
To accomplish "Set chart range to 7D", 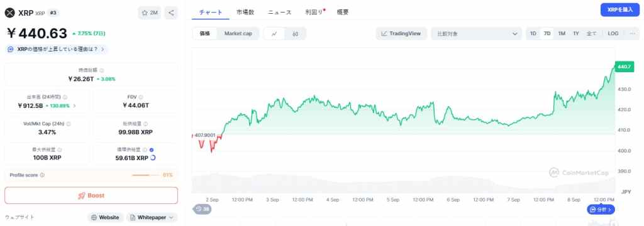I will coord(547,34).
